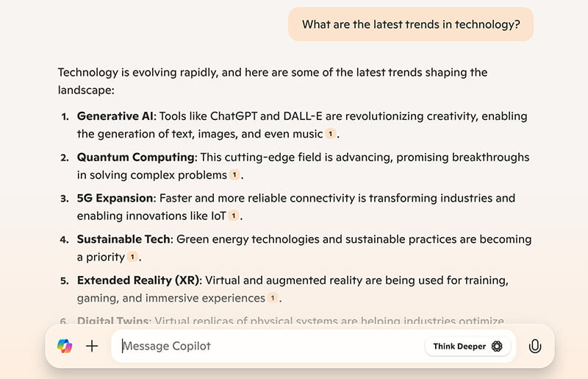Open the plus attachment menu
The image size is (588, 379).
(x=92, y=346)
